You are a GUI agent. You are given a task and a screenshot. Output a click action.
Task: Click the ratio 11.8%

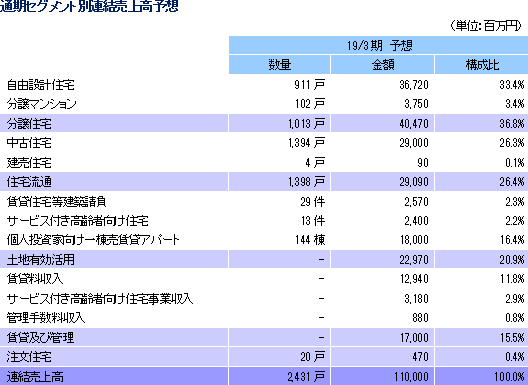(512, 279)
